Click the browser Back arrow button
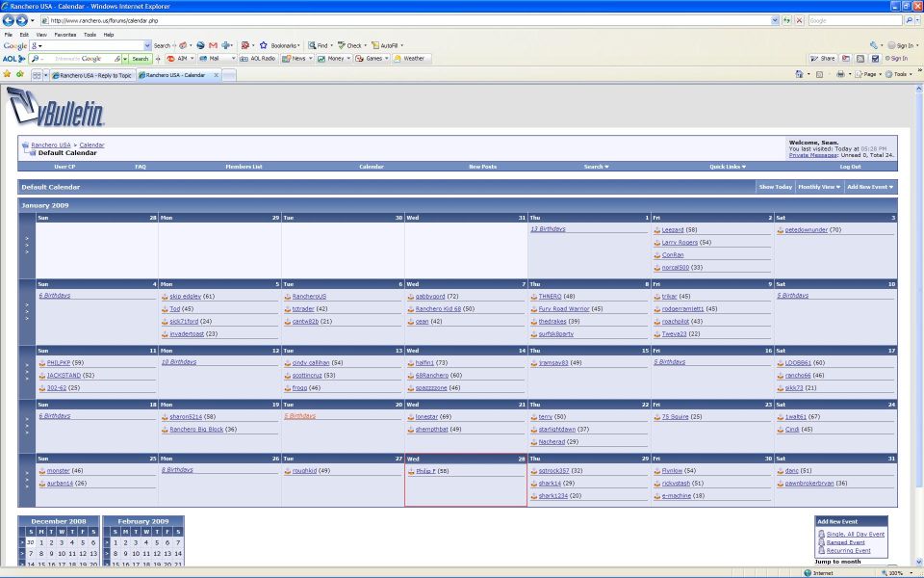 [x=9, y=20]
